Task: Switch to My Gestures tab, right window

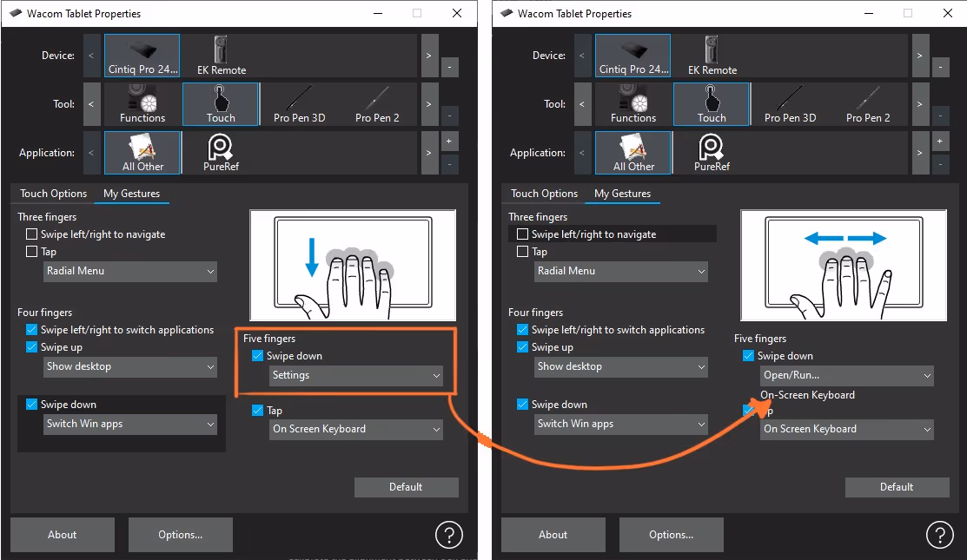Action: [x=622, y=194]
